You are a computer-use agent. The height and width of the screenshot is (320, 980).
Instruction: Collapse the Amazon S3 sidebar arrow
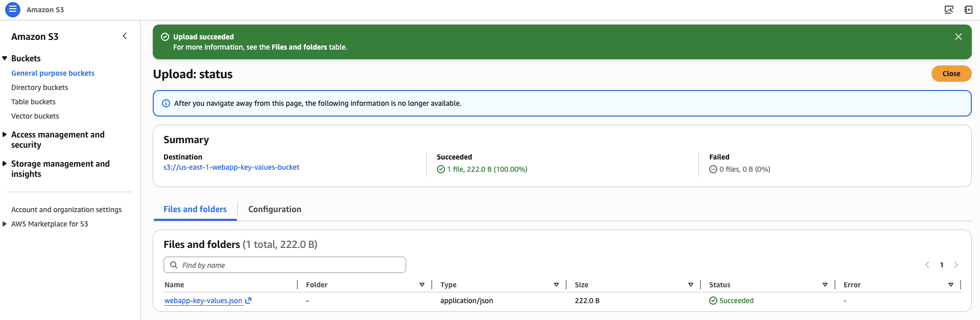click(125, 36)
